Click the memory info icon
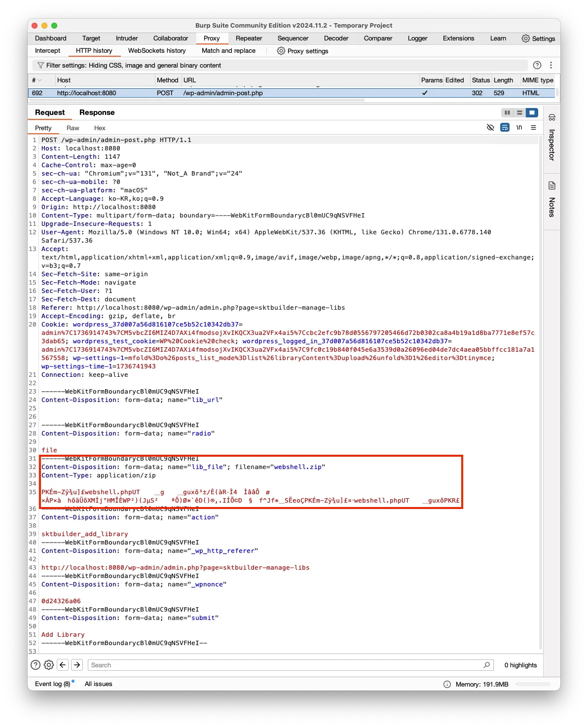This screenshot has height=727, width=588. coord(447,684)
